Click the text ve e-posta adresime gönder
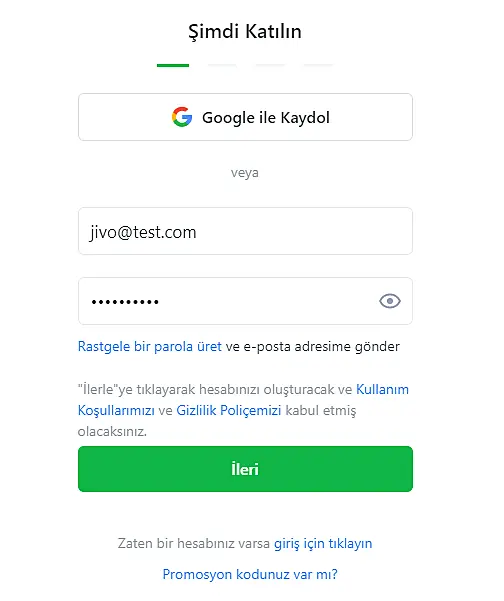This screenshot has width=504, height=601. pos(312,346)
